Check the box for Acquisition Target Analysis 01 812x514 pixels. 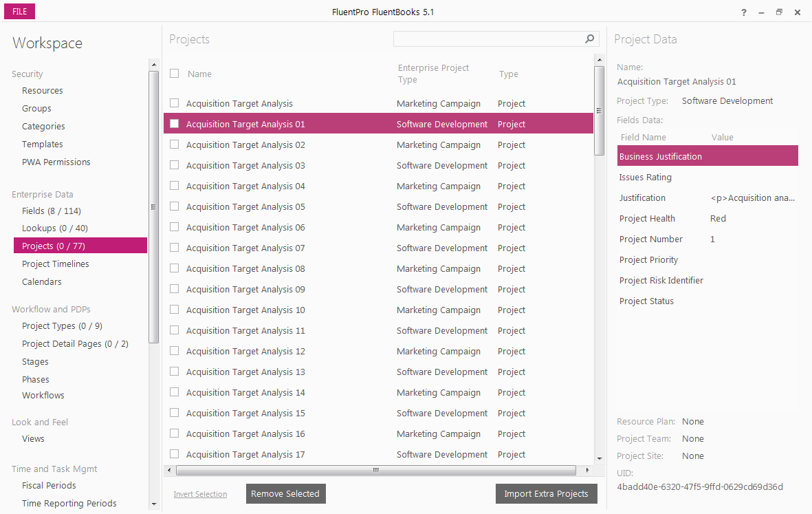click(x=175, y=124)
